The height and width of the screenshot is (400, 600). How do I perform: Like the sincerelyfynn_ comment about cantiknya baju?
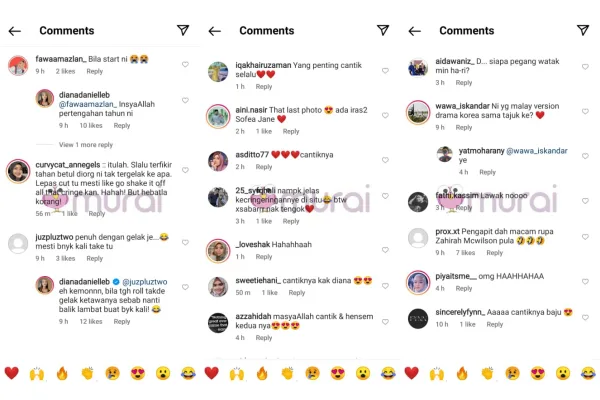[x=585, y=317]
